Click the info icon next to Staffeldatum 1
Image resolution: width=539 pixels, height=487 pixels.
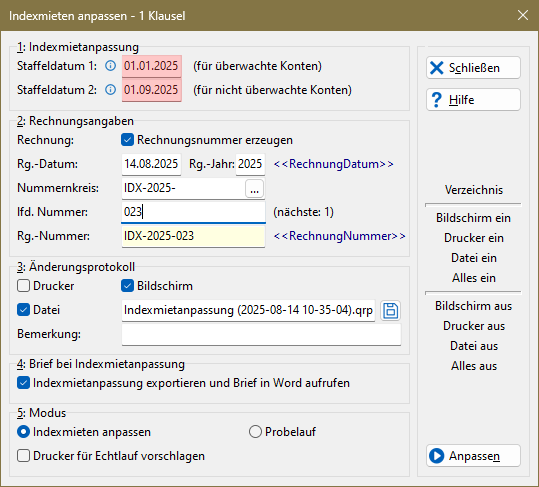pos(110,66)
